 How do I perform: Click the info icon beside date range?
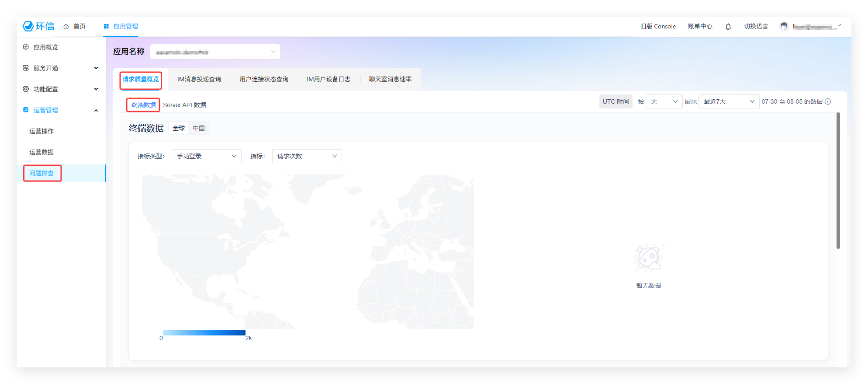click(828, 101)
